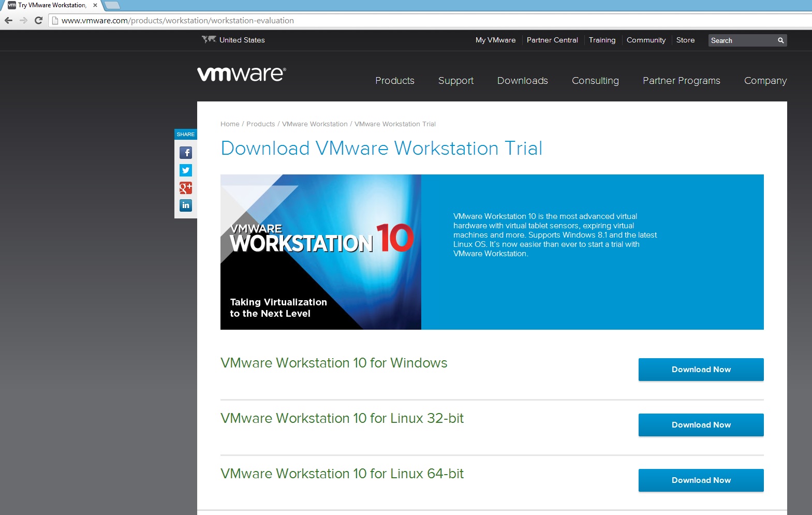The height and width of the screenshot is (515, 812).
Task: Click the search magnifier icon
Action: [x=780, y=40]
